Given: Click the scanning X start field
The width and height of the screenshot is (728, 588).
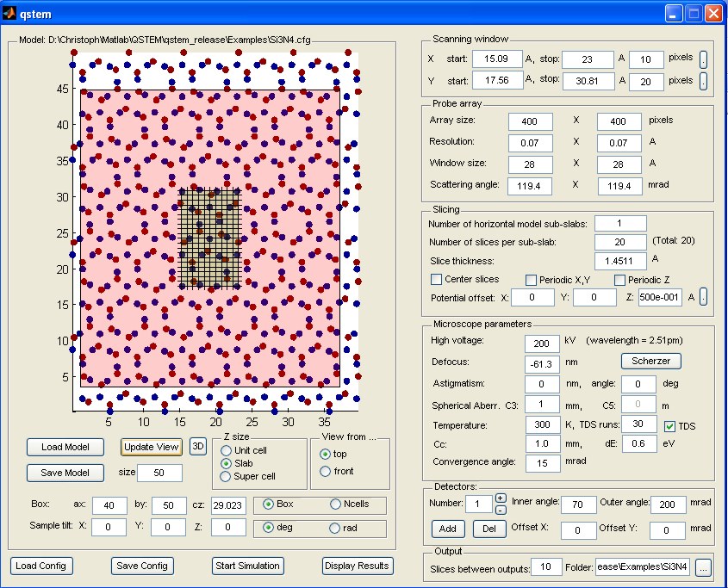Looking at the screenshot, I should [497, 59].
